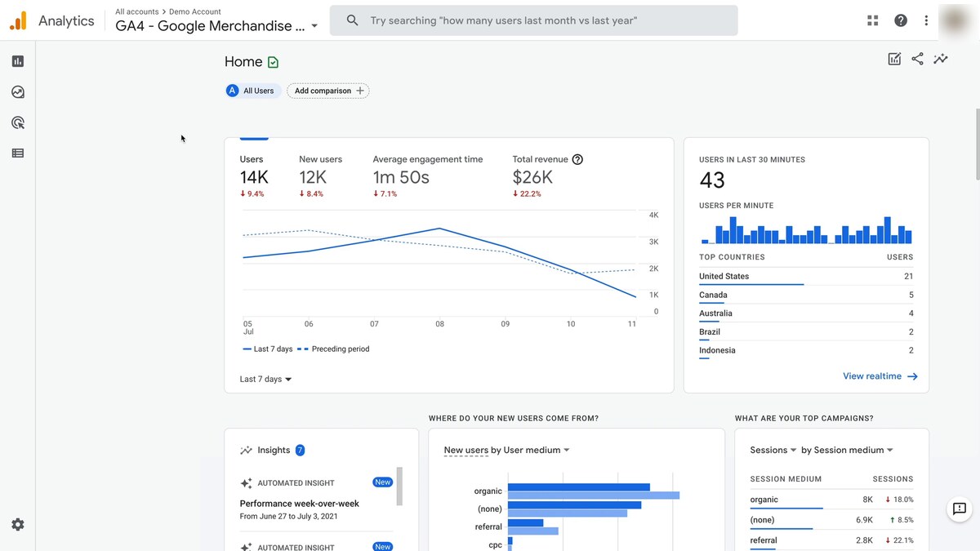Click inside the search input field
The image size is (980, 551).
coord(533,20)
